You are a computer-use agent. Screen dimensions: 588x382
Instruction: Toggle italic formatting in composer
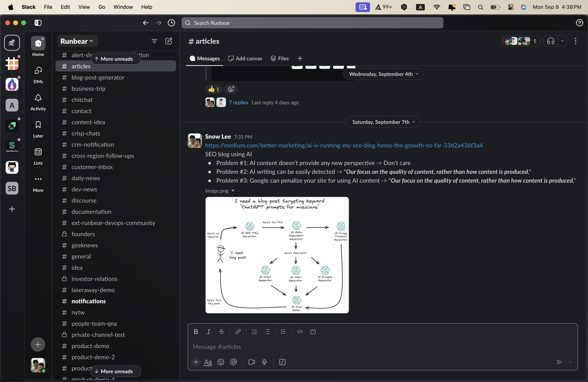[209, 332]
